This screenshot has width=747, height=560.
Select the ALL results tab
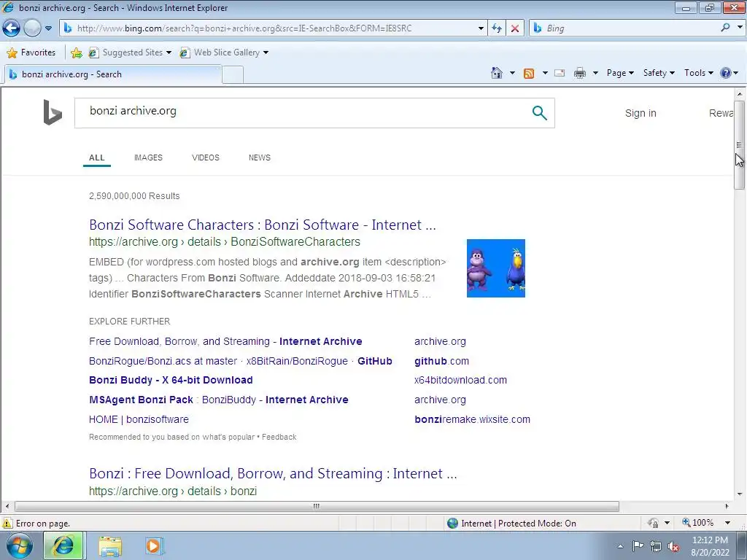pos(97,157)
